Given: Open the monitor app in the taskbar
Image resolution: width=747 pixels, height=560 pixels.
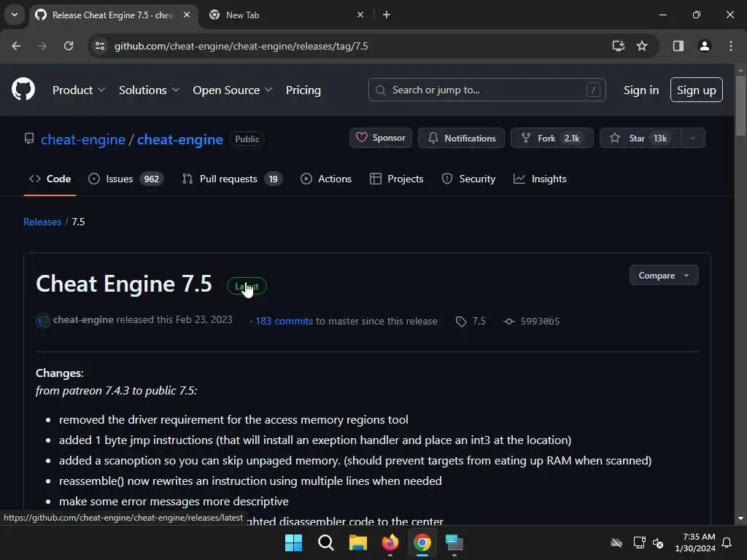Looking at the screenshot, I should [454, 542].
